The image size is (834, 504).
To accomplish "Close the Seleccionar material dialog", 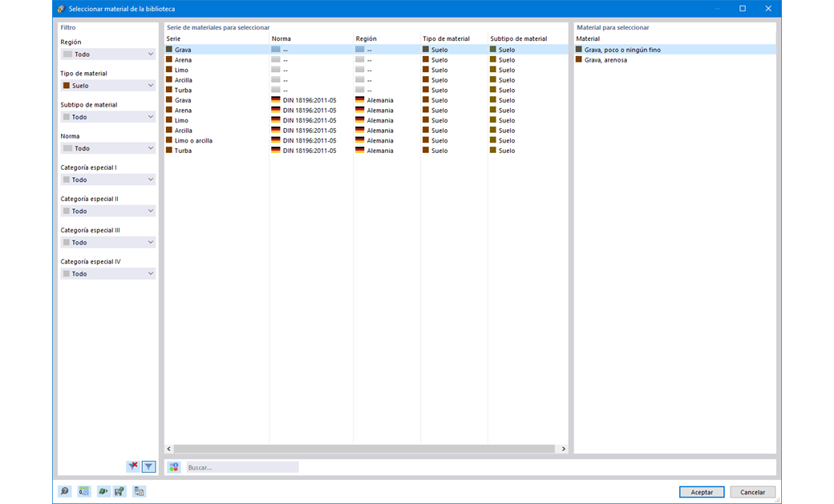I will point(768,9).
